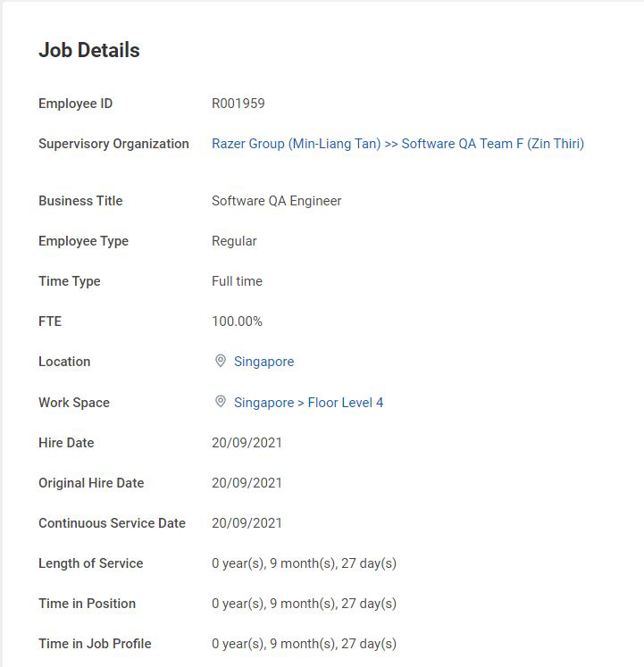This screenshot has height=667, width=644.
Task: Click the Continuous Service Date value
Action: (247, 522)
